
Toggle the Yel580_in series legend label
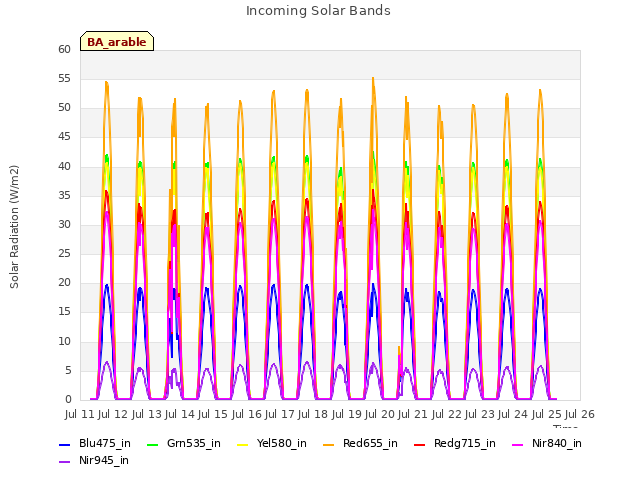tap(282, 443)
